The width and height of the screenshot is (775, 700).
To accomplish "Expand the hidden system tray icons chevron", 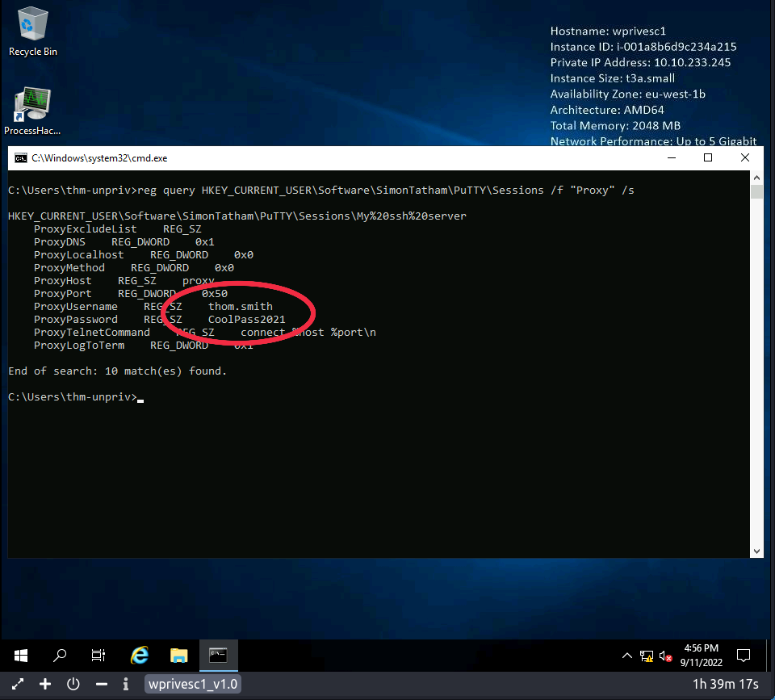I will 627,656.
